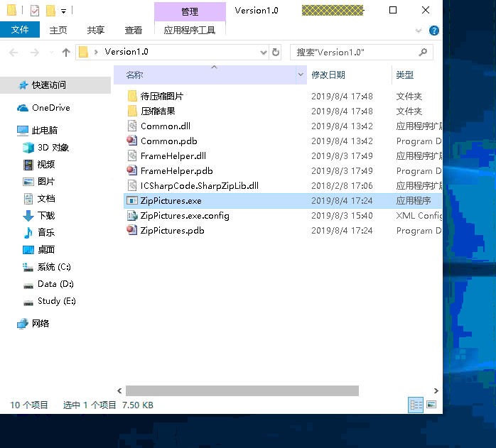The height and width of the screenshot is (448, 496).
Task: Click the XML Config type cell
Action: pos(419,216)
